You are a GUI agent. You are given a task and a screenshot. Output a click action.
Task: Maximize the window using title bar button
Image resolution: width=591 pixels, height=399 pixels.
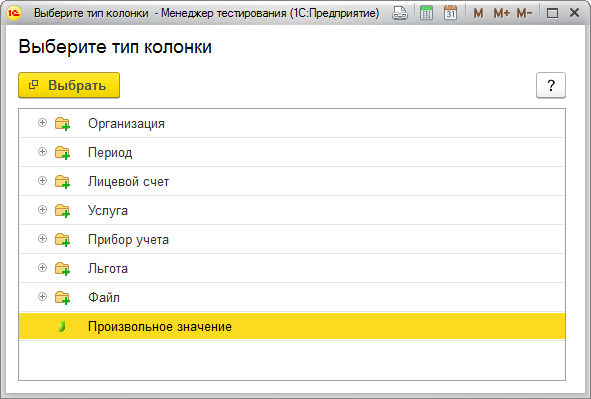(x=552, y=14)
